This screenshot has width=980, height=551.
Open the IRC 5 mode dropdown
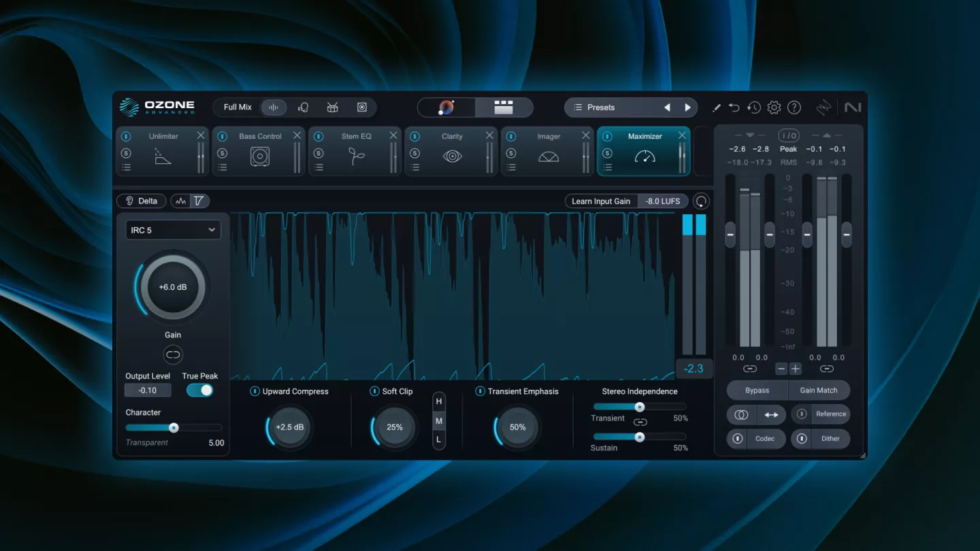click(x=173, y=230)
